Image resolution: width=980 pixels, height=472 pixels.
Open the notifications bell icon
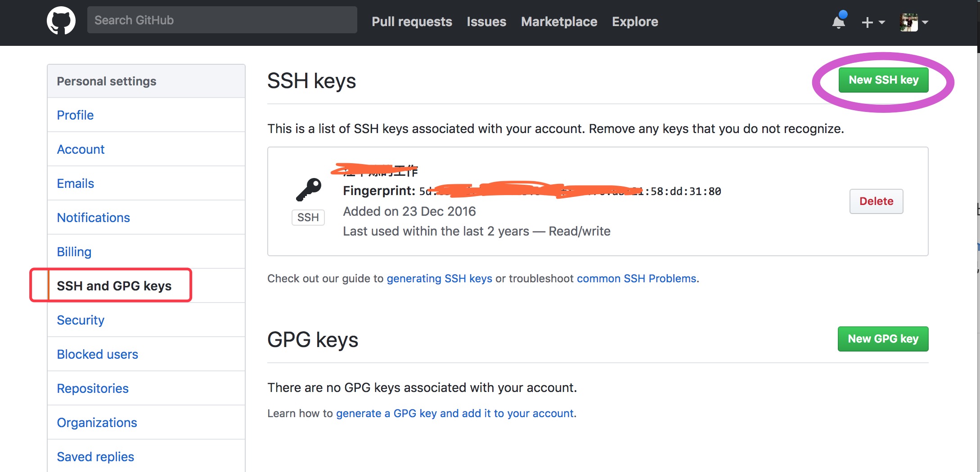(x=839, y=22)
